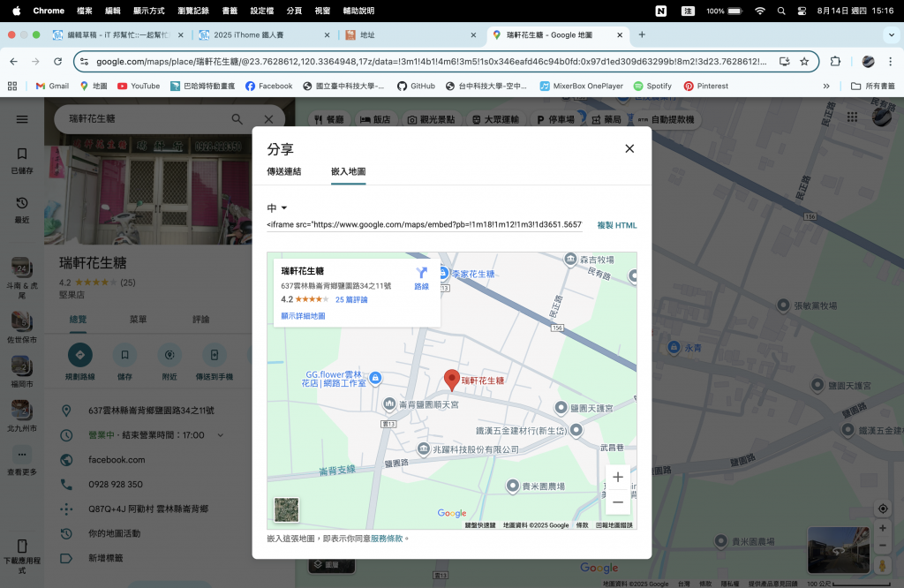The height and width of the screenshot is (588, 904).
Task: Click the my location button on map
Action: pyautogui.click(x=882, y=509)
